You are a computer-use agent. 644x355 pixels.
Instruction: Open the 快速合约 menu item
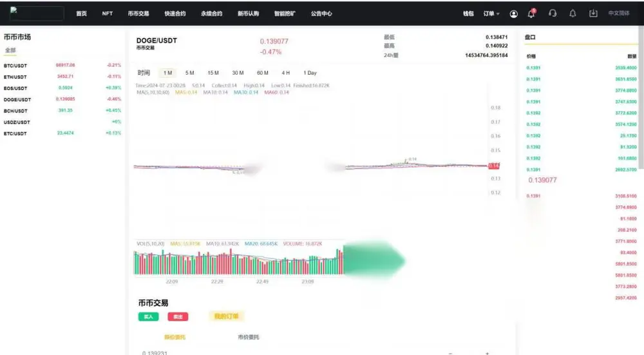point(175,14)
